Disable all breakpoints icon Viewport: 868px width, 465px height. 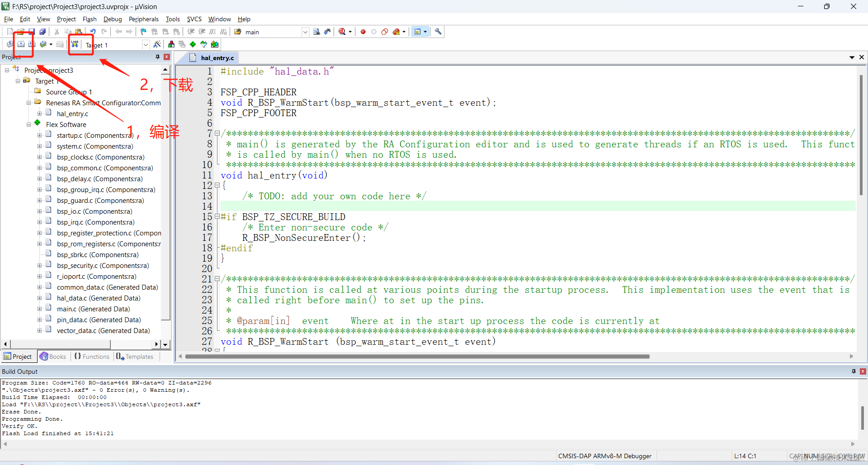pyautogui.click(x=385, y=32)
